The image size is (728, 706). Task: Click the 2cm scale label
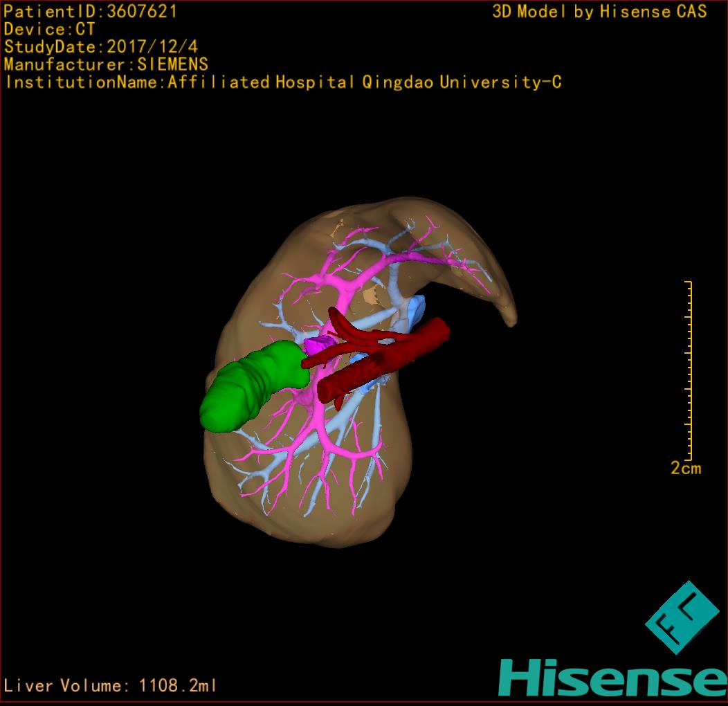(x=685, y=469)
